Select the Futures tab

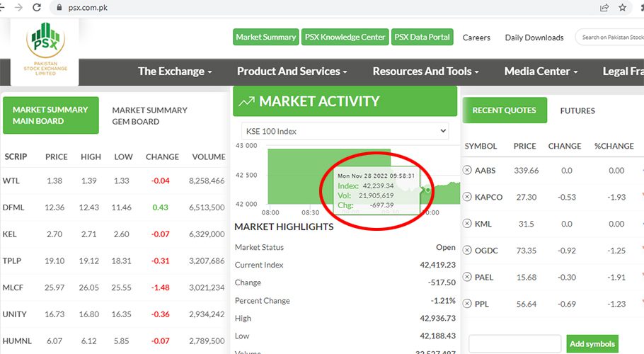click(x=577, y=110)
